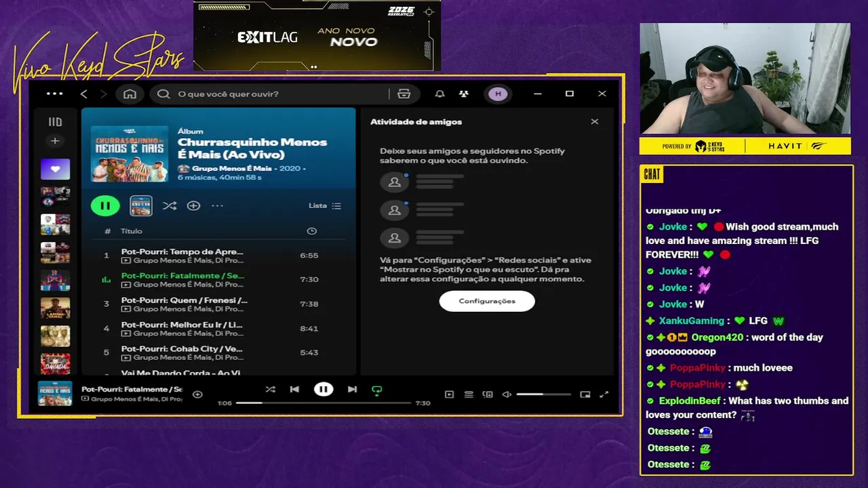The image size is (868, 488).
Task: Open the mini player
Action: point(585,394)
